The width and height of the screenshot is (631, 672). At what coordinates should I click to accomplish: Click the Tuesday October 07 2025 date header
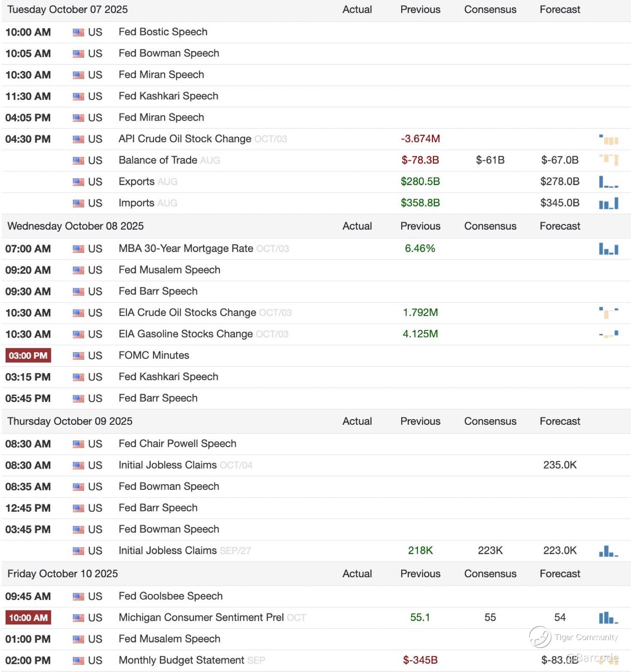tap(68, 9)
